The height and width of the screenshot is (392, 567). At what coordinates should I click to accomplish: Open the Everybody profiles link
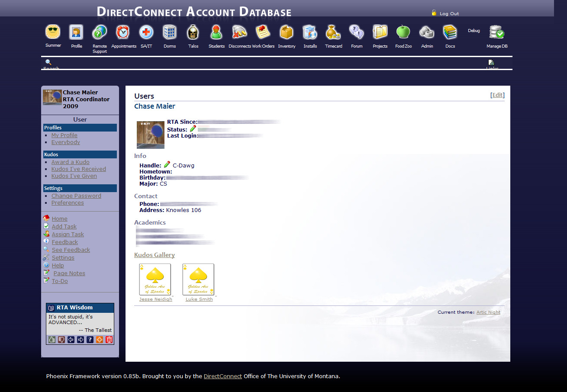point(66,142)
